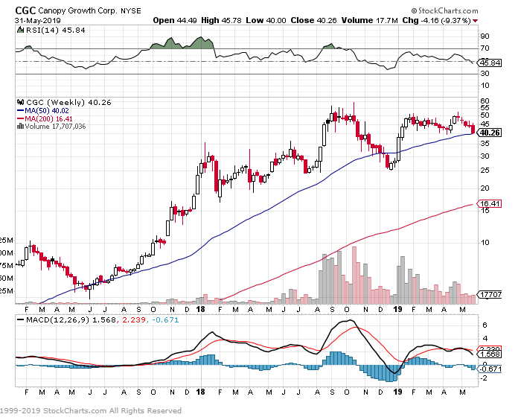This screenshot has width=521, height=420.
Task: Click the red 2.239 MACD signal value
Action: pyautogui.click(x=134, y=320)
